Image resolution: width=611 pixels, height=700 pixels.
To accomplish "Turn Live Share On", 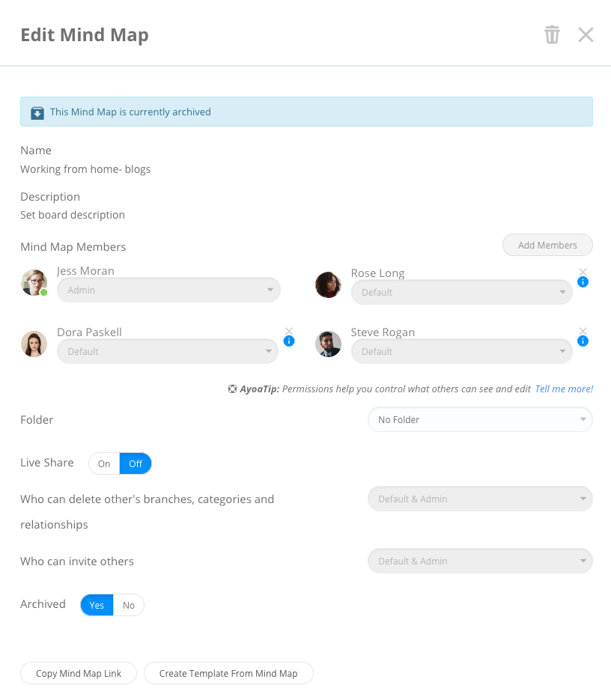I will [x=104, y=464].
